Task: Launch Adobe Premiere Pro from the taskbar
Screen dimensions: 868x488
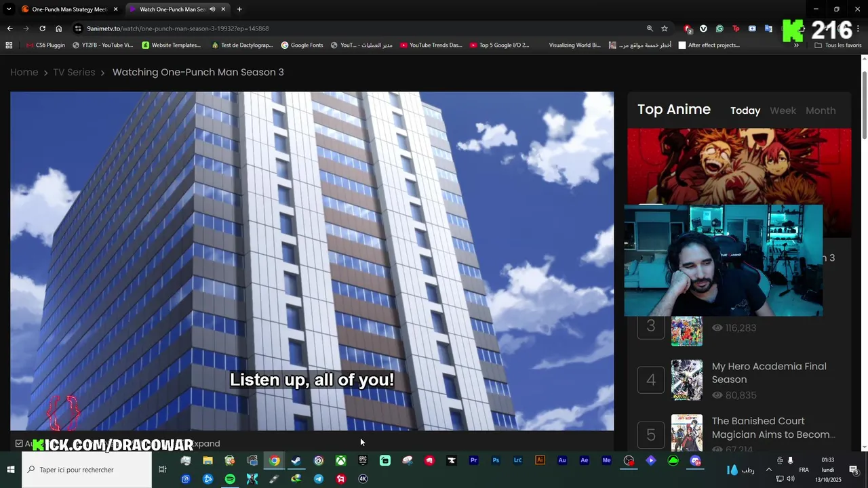Action: (x=473, y=461)
